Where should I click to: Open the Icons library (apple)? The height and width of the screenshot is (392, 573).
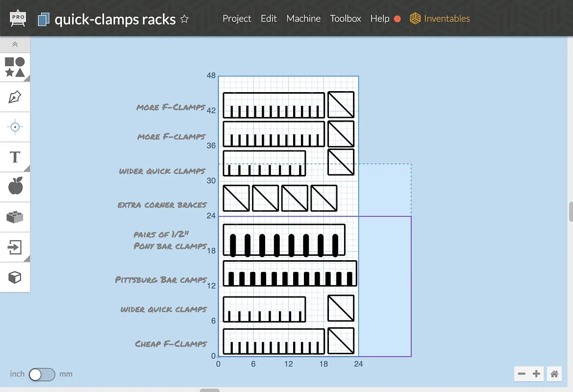(15, 187)
